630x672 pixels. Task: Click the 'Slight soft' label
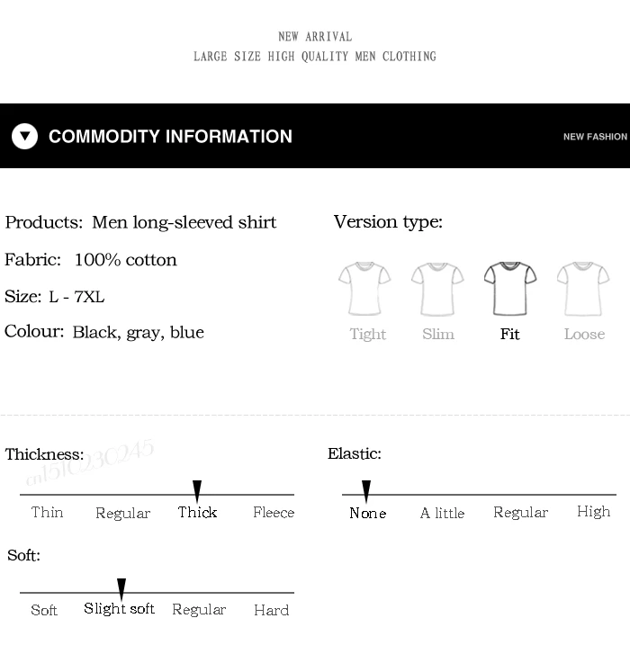pos(119,609)
